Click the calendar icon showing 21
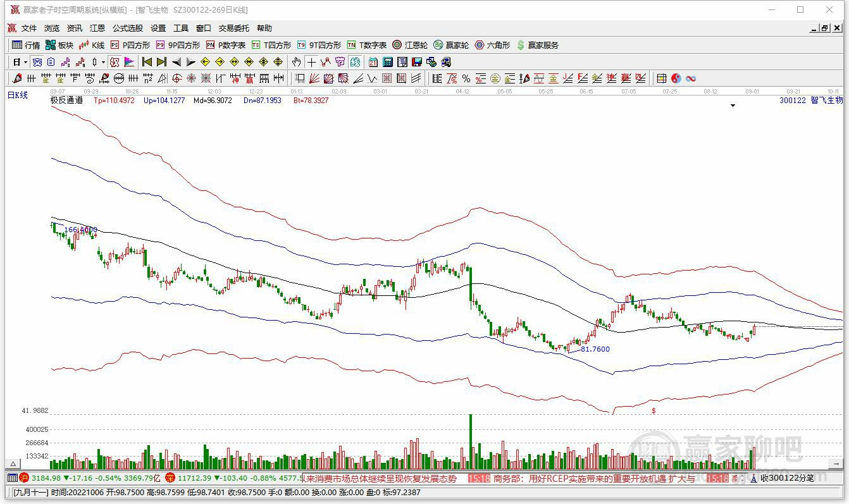The height and width of the screenshot is (504, 849). (x=373, y=62)
